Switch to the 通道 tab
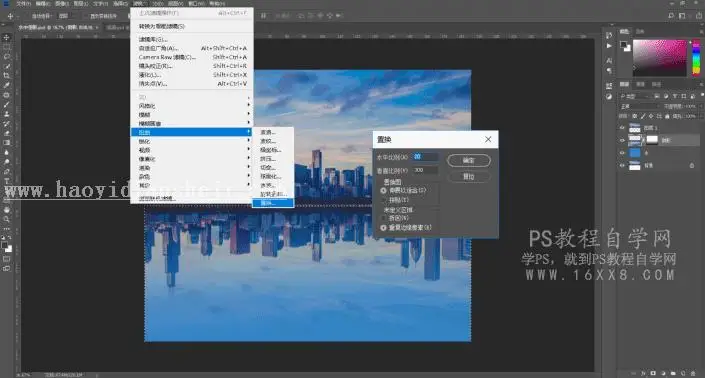705x378 pixels. click(x=640, y=84)
